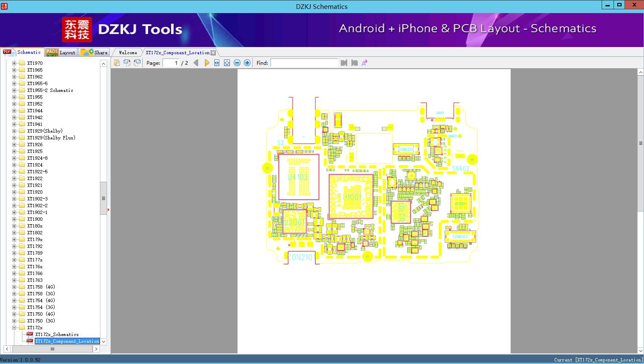Fit the whole page in view
Viewport: 644px width, 364px height.
click(227, 63)
